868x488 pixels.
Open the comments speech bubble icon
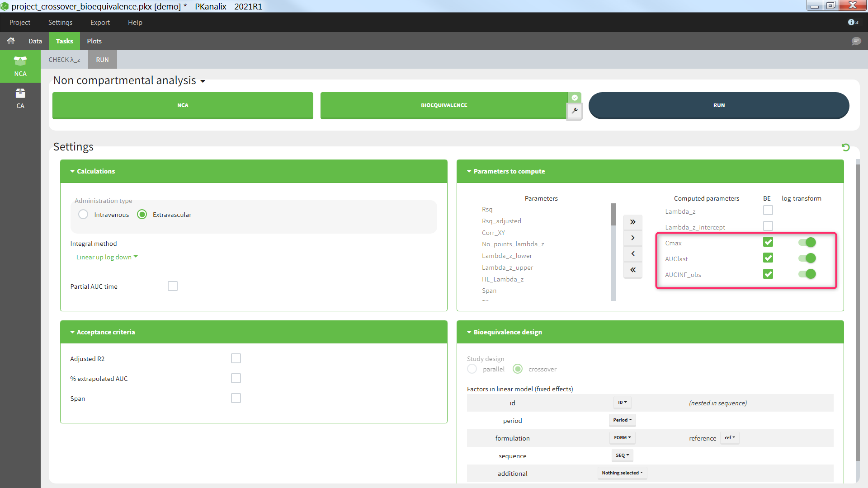tap(856, 41)
